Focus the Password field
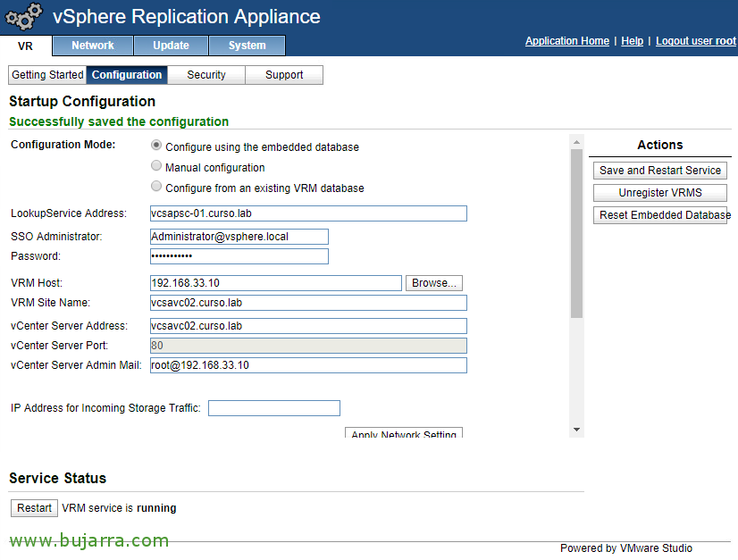This screenshot has width=738, height=560. pyautogui.click(x=239, y=256)
